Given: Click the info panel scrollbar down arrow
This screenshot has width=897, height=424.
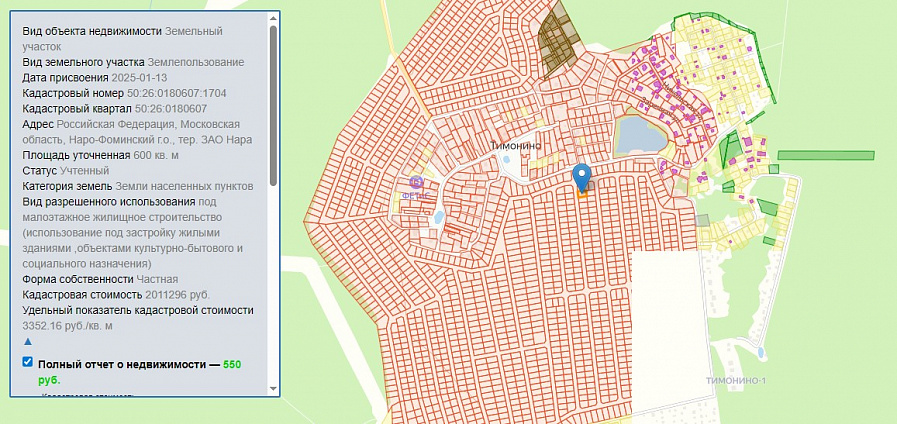Looking at the screenshot, I should click(x=273, y=389).
